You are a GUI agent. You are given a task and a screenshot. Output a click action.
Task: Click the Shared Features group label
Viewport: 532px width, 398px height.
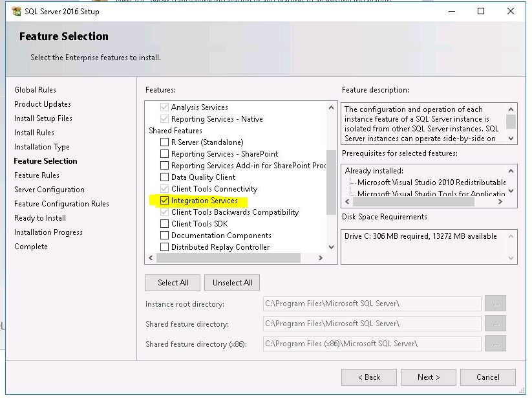175,131
